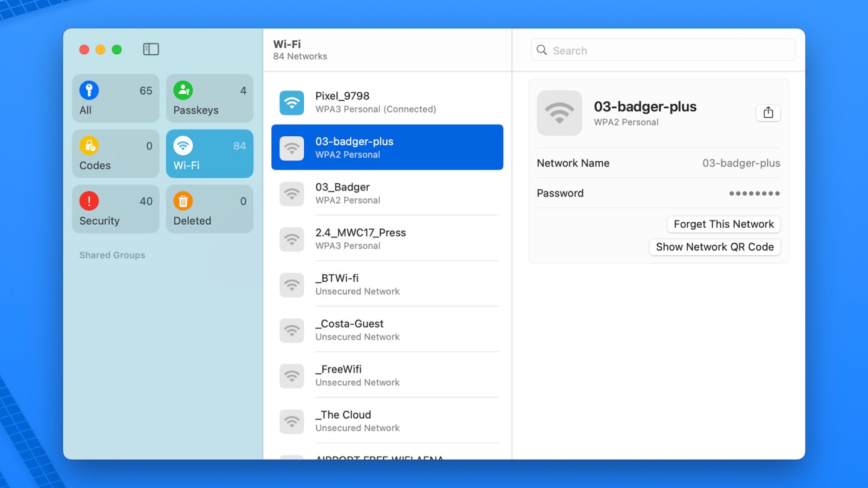This screenshot has height=488, width=868.
Task: Toggle the sidebar with the sidebar icon
Action: click(151, 49)
